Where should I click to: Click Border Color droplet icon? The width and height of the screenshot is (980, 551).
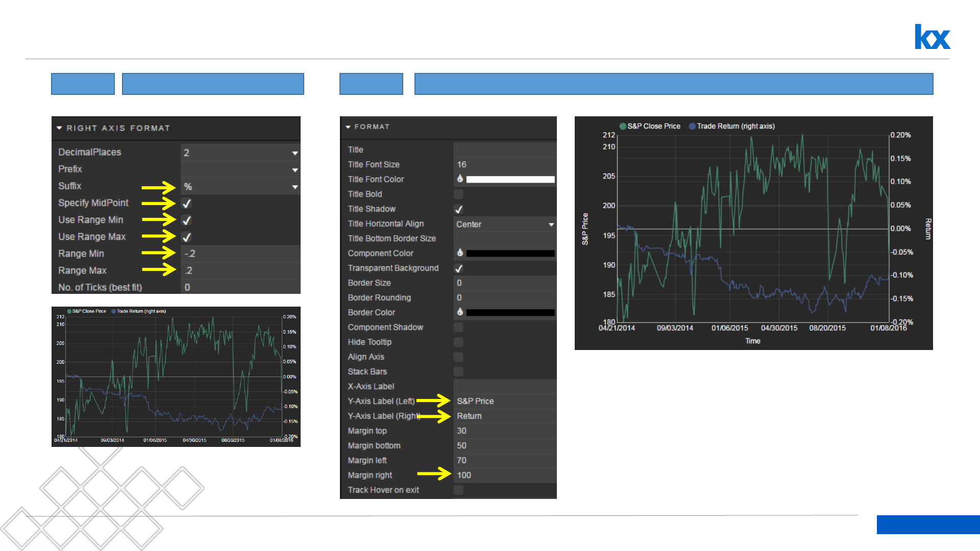(x=460, y=312)
